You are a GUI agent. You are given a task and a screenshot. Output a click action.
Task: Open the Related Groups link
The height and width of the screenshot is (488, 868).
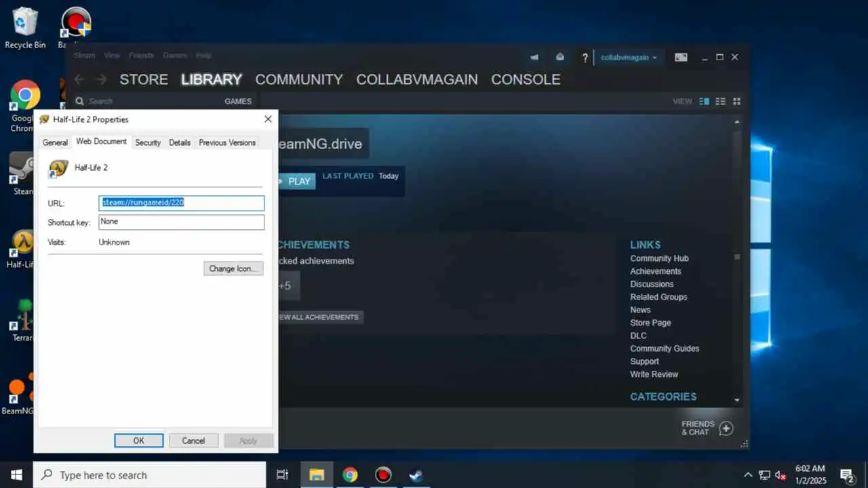658,297
